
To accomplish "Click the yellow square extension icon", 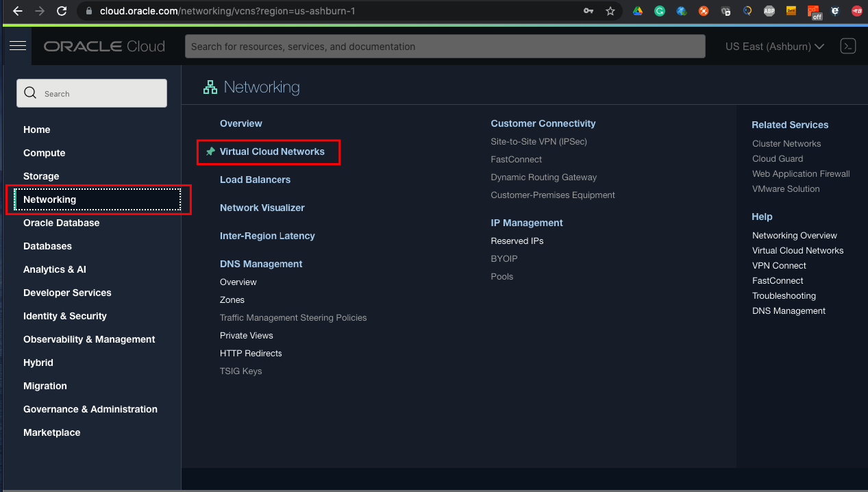I will pyautogui.click(x=791, y=11).
